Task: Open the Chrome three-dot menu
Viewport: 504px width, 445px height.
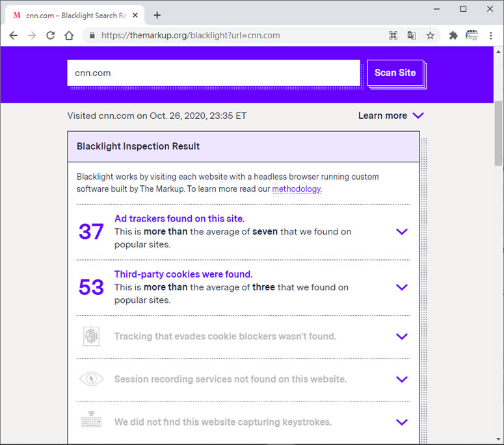Action: click(491, 36)
